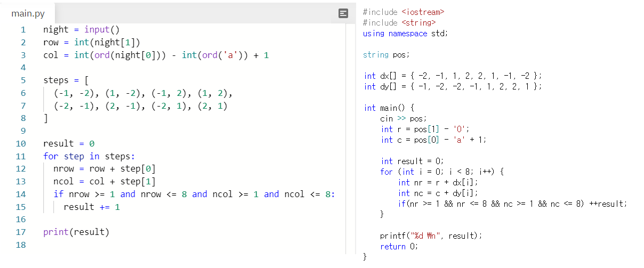Click 'using namespace std;' line
Image resolution: width=644 pixels, height=268 pixels.
pos(405,33)
